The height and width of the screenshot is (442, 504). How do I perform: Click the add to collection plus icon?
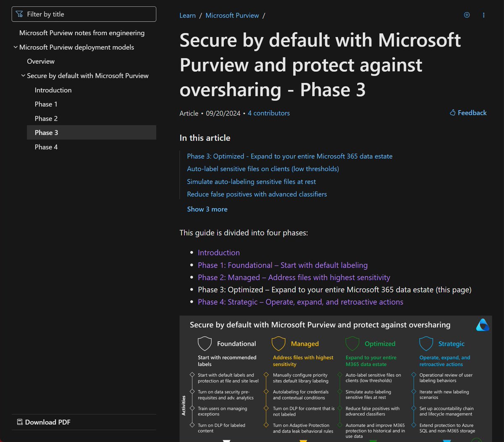(467, 15)
